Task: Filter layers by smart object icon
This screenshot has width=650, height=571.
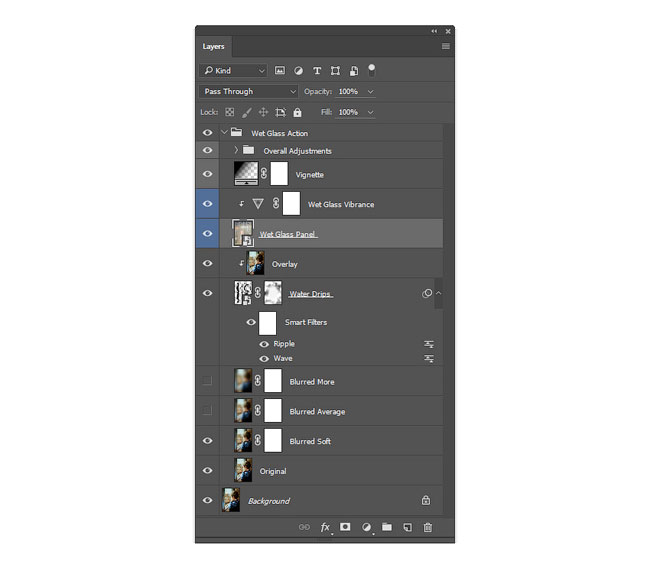Action: click(x=354, y=71)
